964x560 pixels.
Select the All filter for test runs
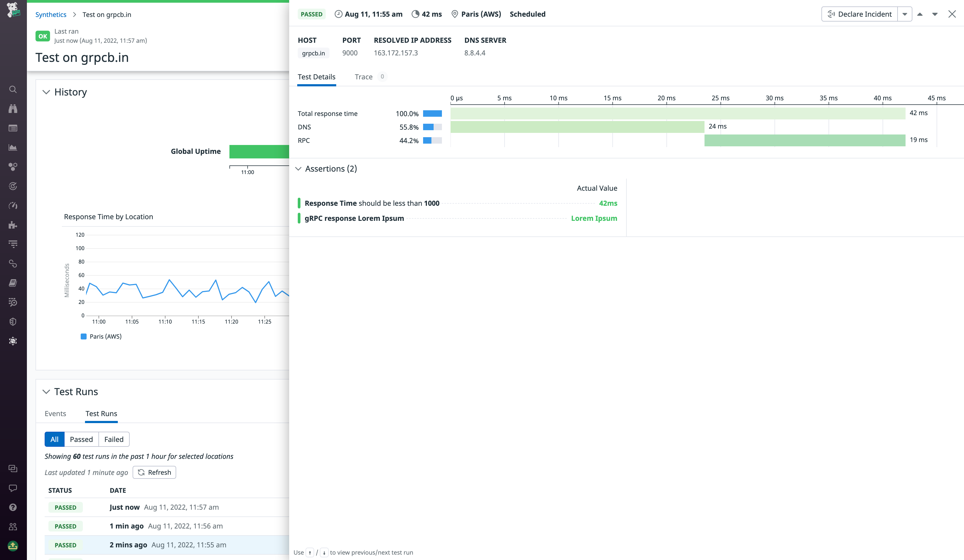pos(54,439)
